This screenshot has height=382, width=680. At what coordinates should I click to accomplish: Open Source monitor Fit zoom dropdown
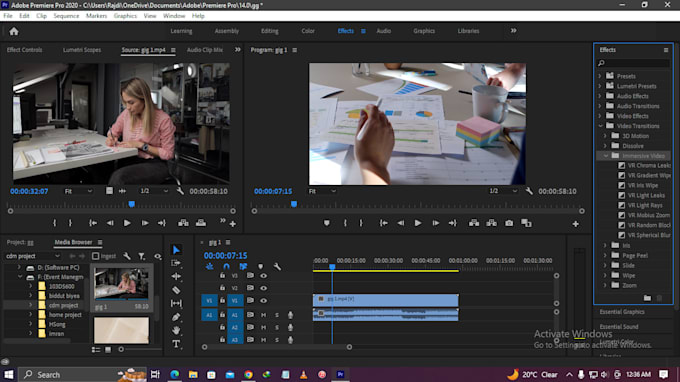coord(78,191)
